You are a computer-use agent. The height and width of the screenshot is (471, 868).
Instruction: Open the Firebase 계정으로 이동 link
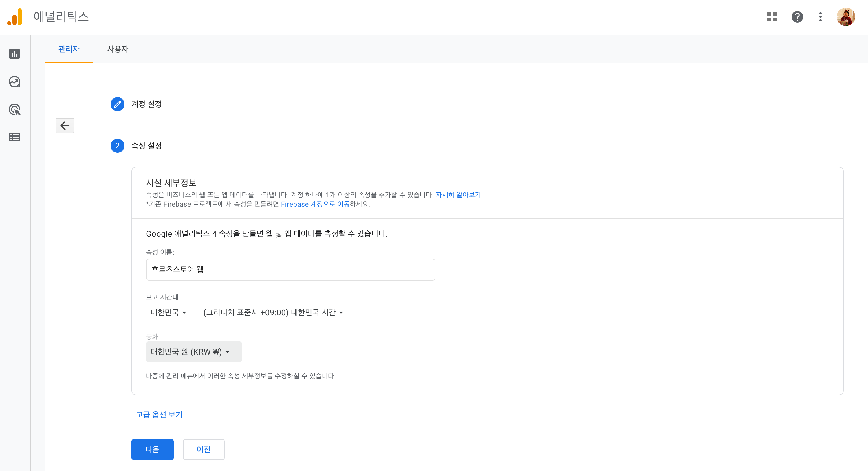(x=315, y=204)
